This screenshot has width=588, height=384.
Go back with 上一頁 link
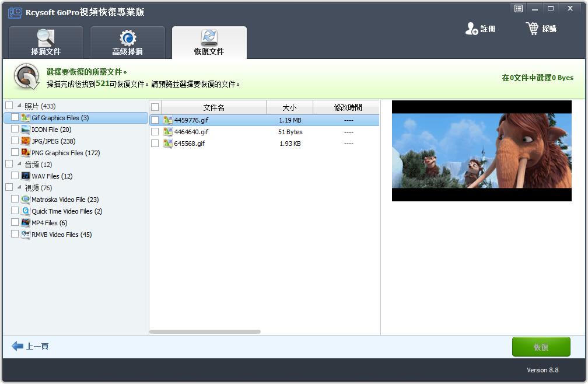click(30, 347)
